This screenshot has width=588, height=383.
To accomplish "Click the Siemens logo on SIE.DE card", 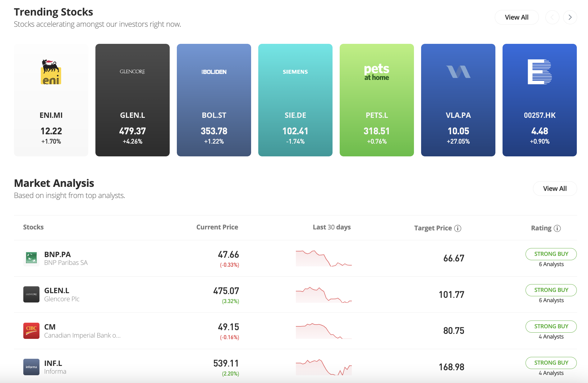I will tap(295, 72).
